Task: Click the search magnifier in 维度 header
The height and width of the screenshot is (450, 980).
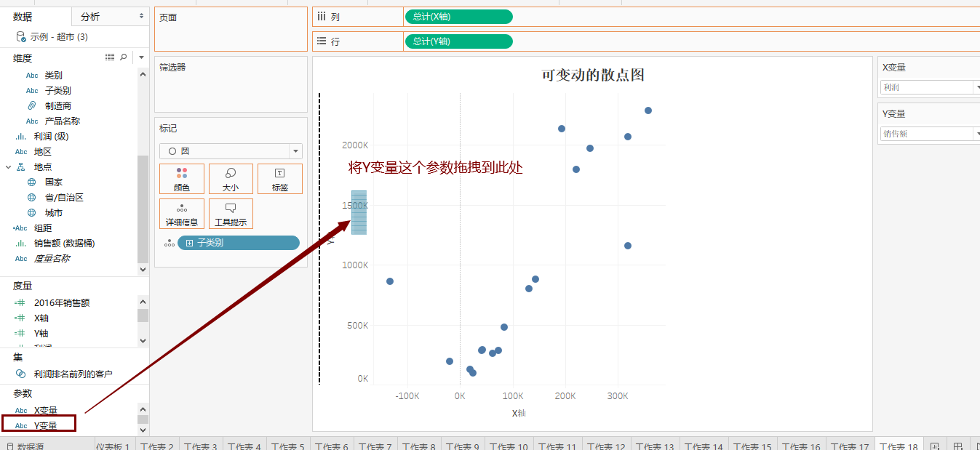Action: 124,57
